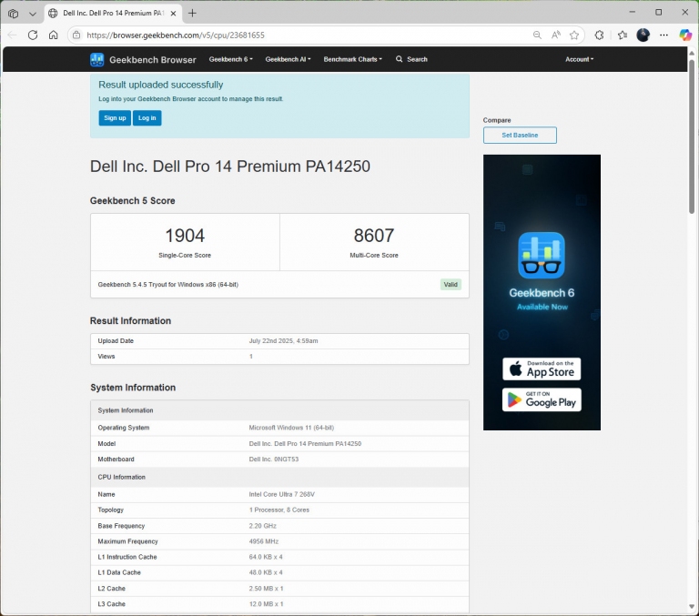This screenshot has height=616, width=699.
Task: Expand the tab search chevron
Action: click(33, 14)
